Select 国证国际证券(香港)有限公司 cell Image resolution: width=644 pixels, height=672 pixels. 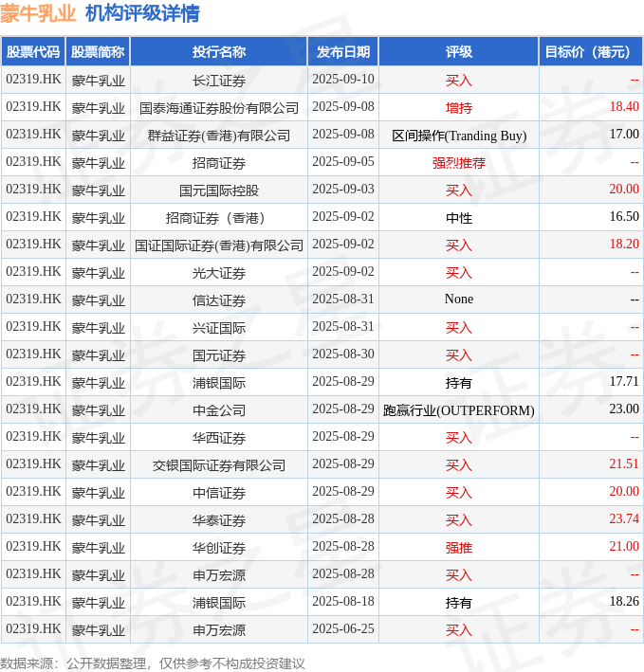point(219,245)
